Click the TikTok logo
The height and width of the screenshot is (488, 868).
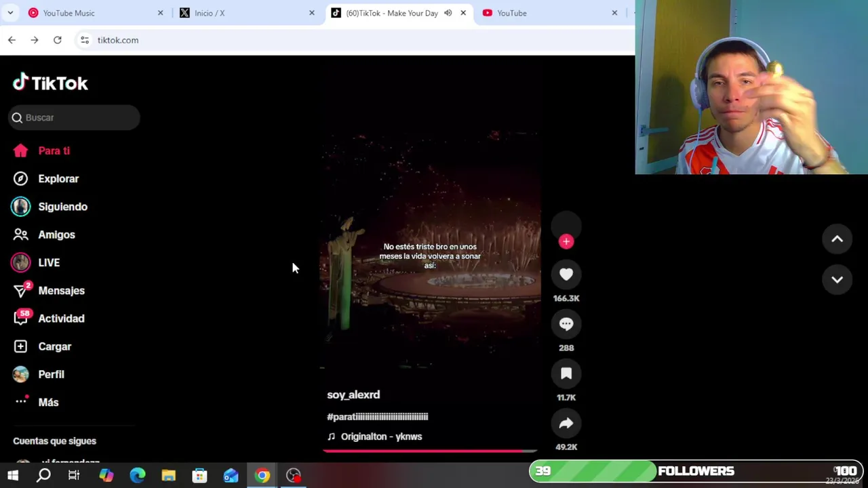point(51,83)
